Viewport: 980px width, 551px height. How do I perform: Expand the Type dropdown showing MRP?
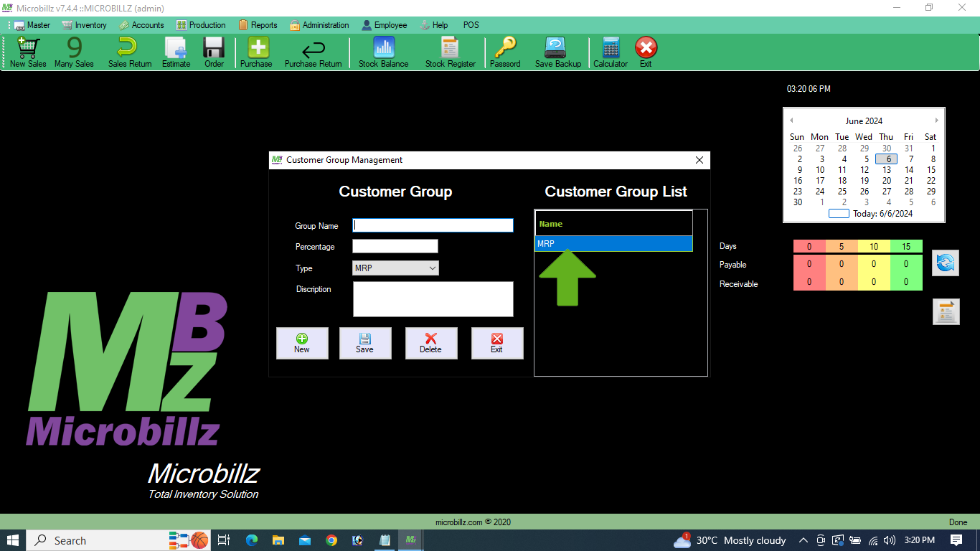(395, 268)
